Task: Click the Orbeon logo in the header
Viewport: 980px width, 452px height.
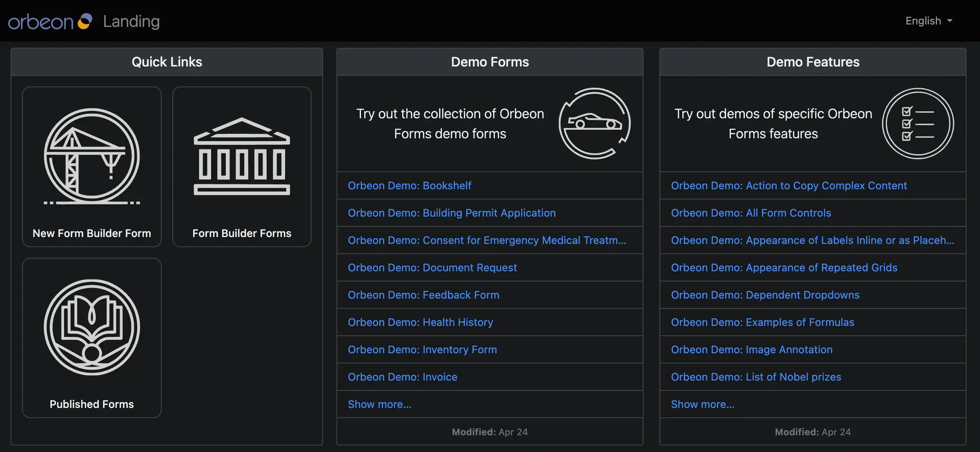Action: [50, 21]
